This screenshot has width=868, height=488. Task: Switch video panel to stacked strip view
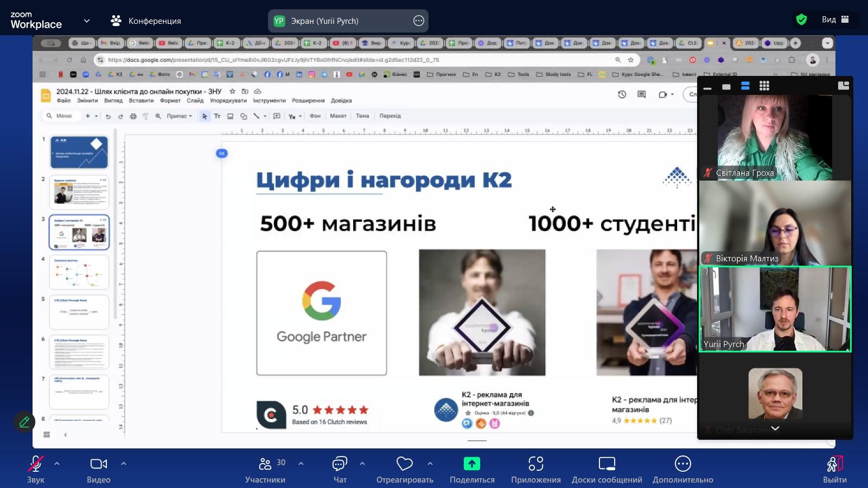tap(745, 86)
